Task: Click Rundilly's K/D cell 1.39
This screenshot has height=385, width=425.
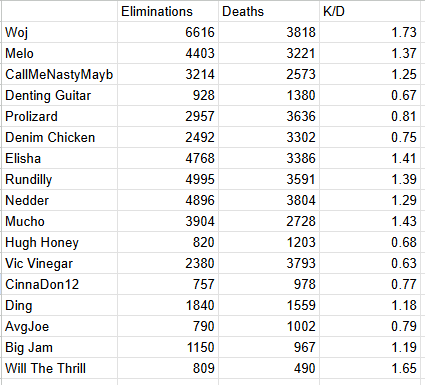Action: pyautogui.click(x=370, y=179)
